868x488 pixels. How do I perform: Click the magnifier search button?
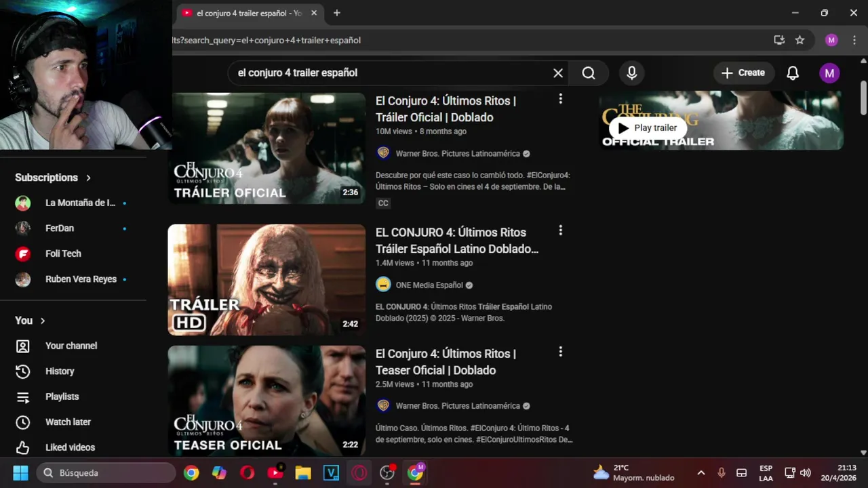tap(589, 73)
